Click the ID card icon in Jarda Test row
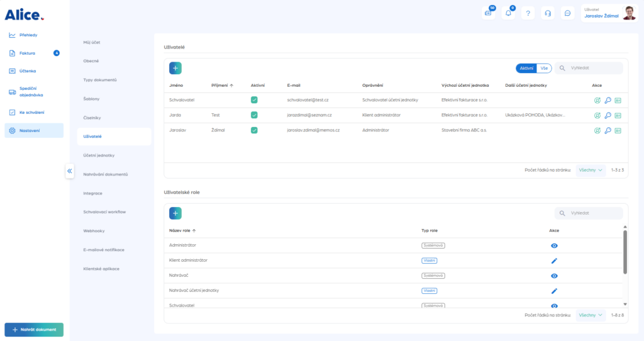Viewport: 644px width, 341px height. pyautogui.click(x=618, y=115)
